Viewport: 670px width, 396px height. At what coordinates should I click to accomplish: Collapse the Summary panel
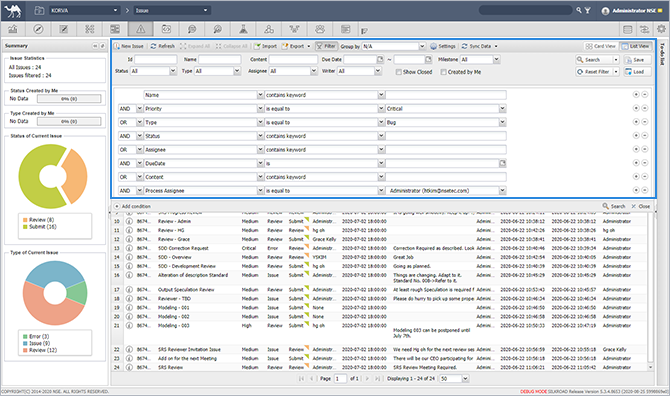point(95,46)
